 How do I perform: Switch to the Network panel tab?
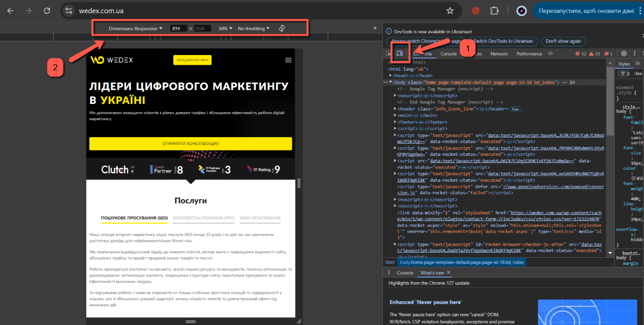499,53
